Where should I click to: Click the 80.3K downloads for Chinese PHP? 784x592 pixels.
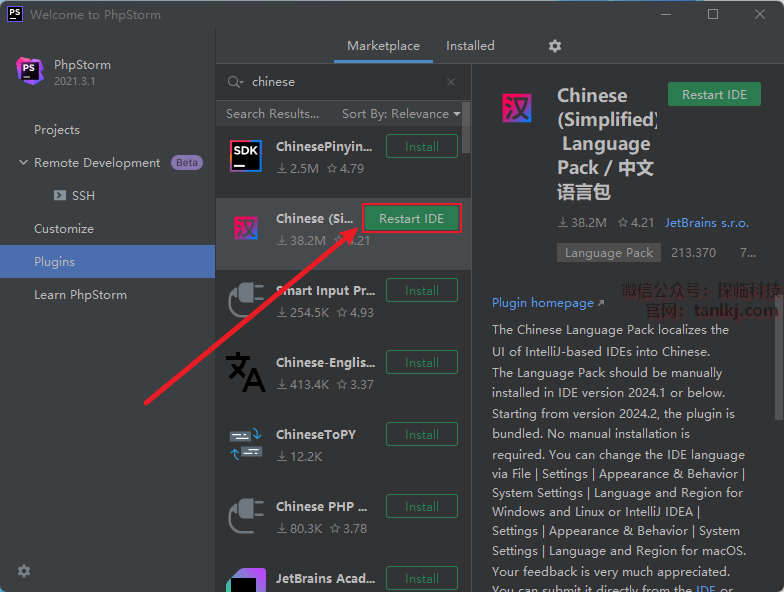(x=300, y=529)
